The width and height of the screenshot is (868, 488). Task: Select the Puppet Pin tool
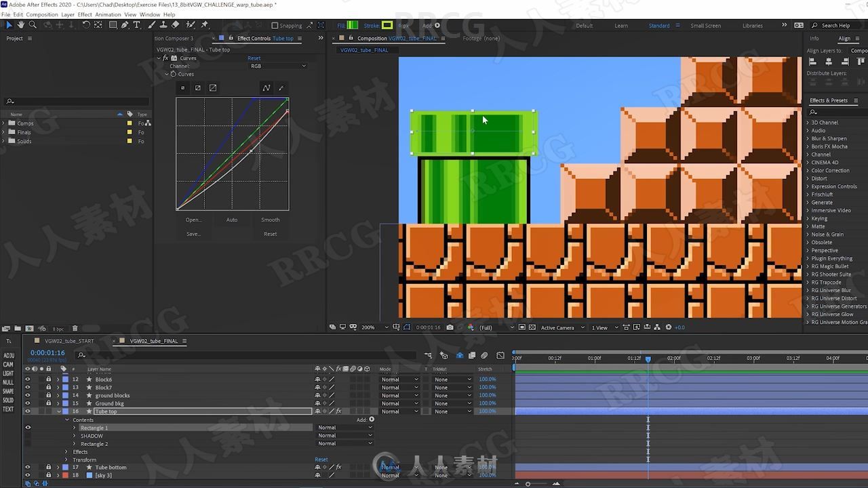205,25
